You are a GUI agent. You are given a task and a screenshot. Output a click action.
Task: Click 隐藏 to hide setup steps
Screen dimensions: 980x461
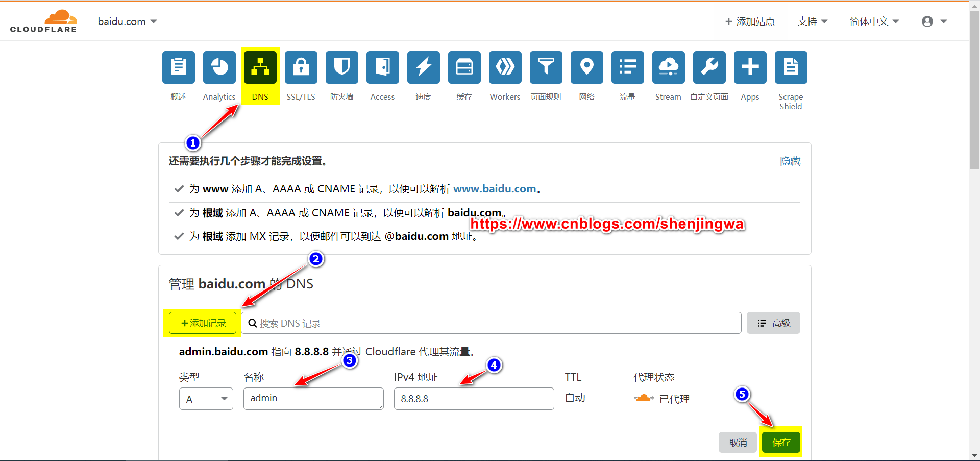(x=790, y=161)
